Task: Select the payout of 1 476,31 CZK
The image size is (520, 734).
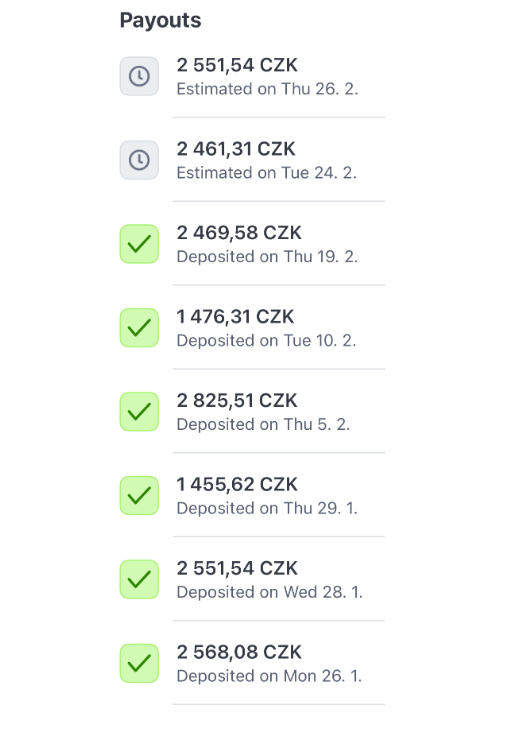Action: point(252,328)
